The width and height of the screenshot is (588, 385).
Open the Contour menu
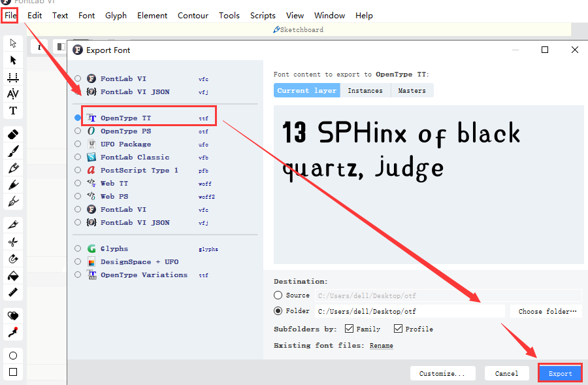tap(193, 16)
